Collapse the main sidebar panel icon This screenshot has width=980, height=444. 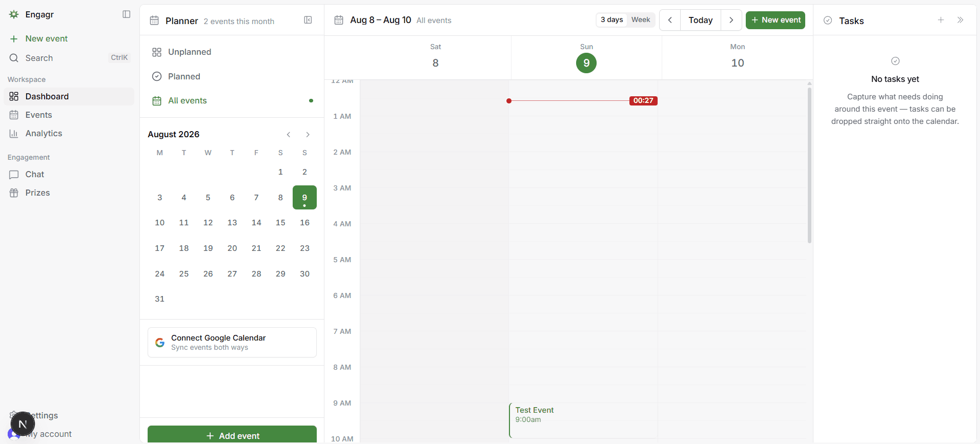point(127,14)
